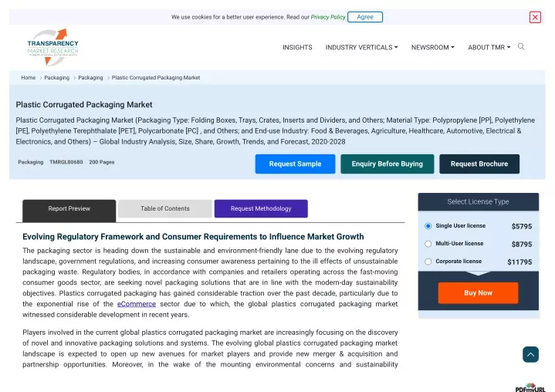Click the first Packaging breadcrumb link
Viewport: 555px width, 392px height.
[57, 78]
